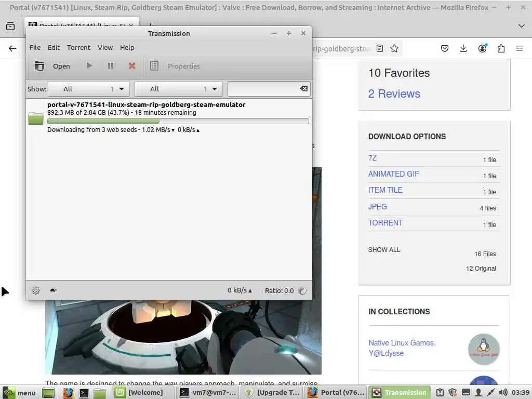Screen dimensions: 532x399
Task: Click the 03:39 clock in tray
Action: (521, 393)
